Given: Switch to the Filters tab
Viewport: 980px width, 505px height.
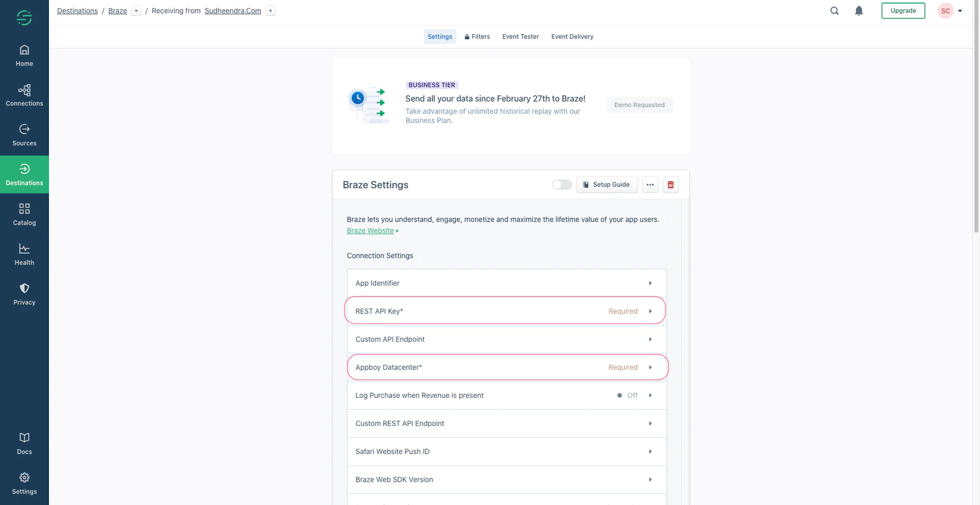Looking at the screenshot, I should 477,37.
